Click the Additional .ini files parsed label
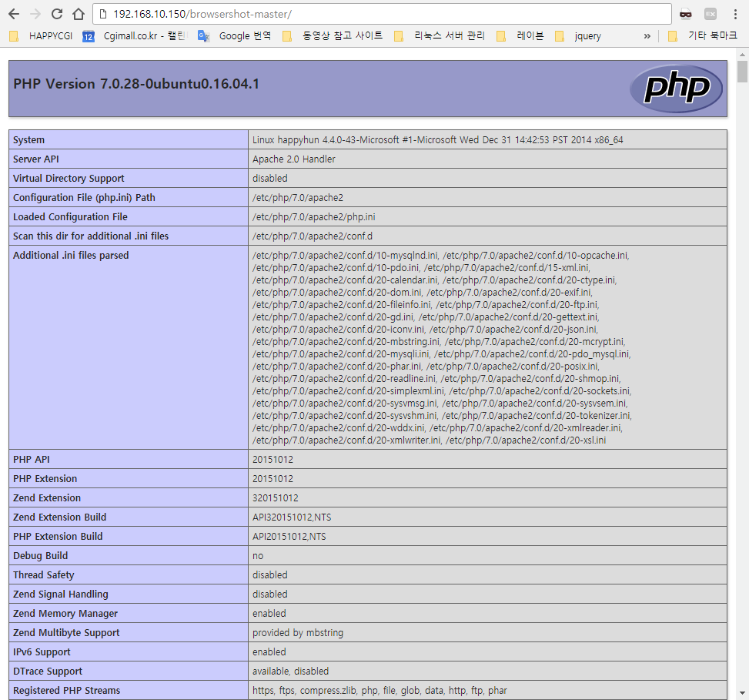The height and width of the screenshot is (700, 749). pos(71,255)
